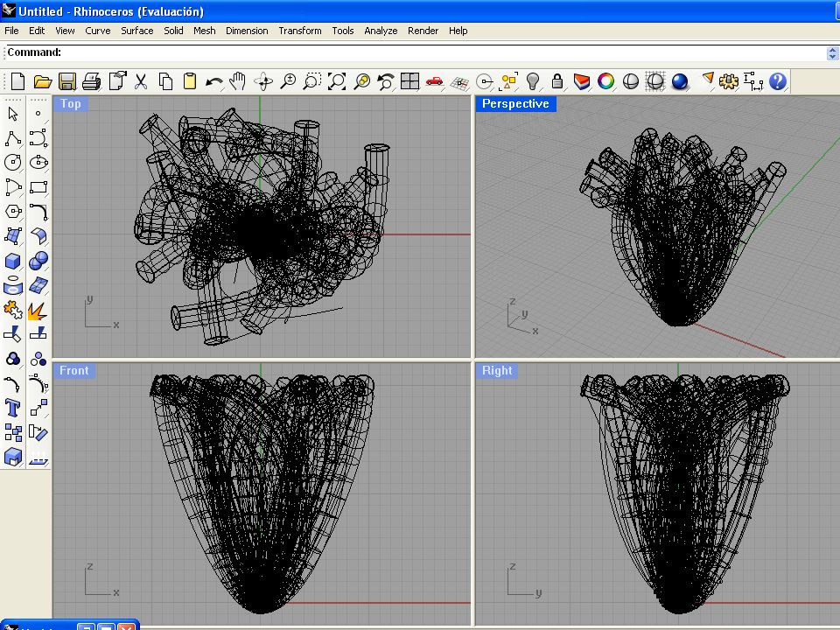
Task: Open the Edit menu
Action: point(37,31)
